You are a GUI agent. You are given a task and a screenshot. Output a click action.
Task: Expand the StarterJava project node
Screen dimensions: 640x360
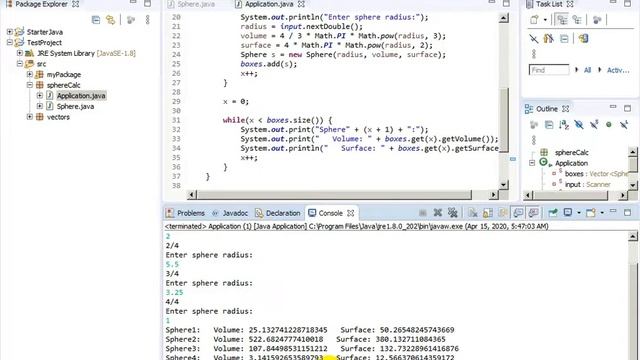[10, 31]
